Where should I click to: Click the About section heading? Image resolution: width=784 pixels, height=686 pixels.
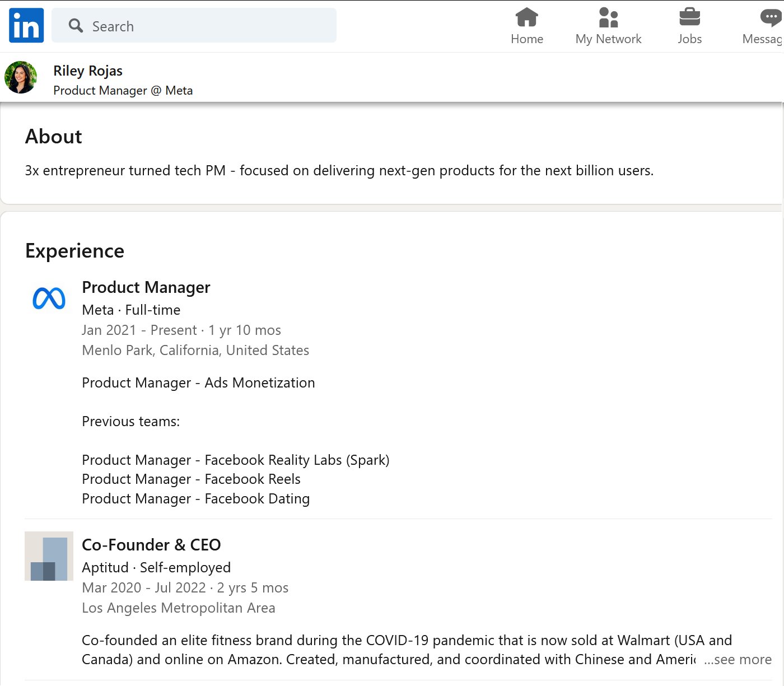[54, 137]
